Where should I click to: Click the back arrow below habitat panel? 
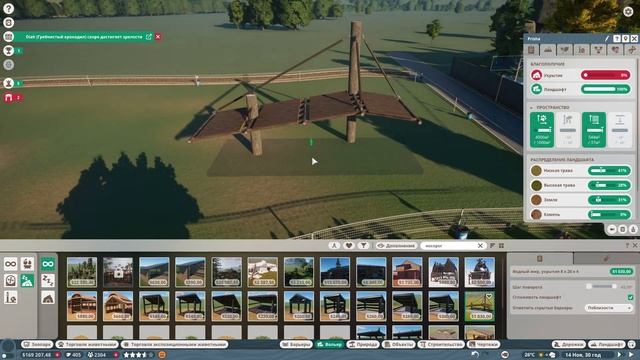612,229
